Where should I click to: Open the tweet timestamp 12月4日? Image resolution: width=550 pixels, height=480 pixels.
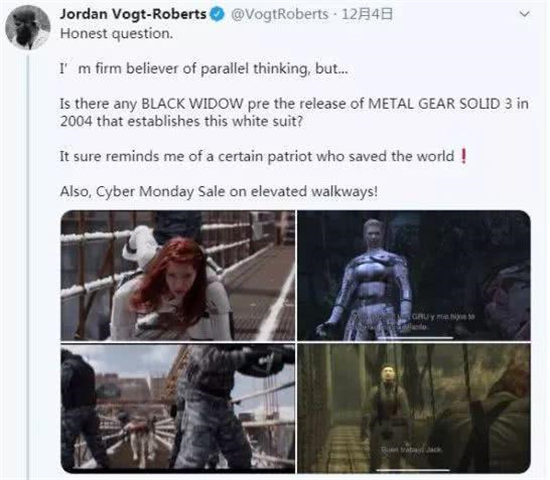367,14
